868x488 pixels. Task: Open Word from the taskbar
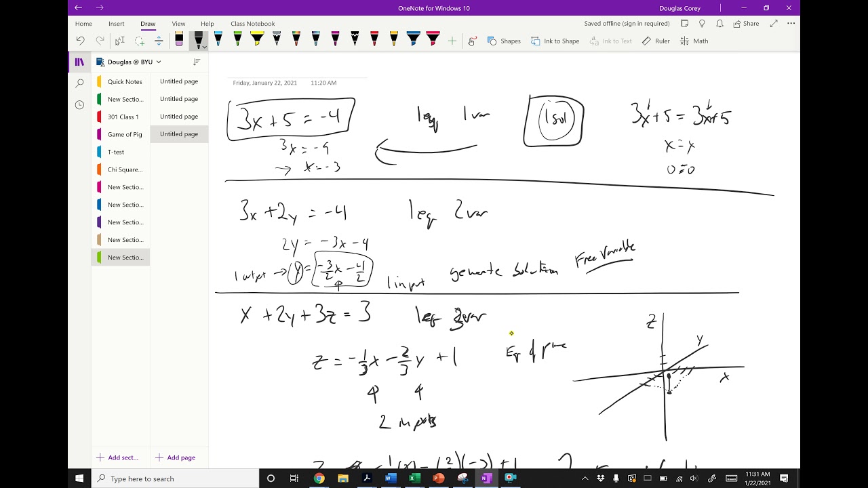[x=390, y=479]
